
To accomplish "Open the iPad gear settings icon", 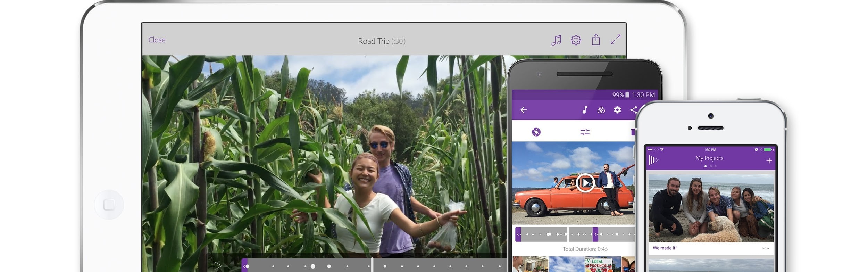I will pos(576,40).
